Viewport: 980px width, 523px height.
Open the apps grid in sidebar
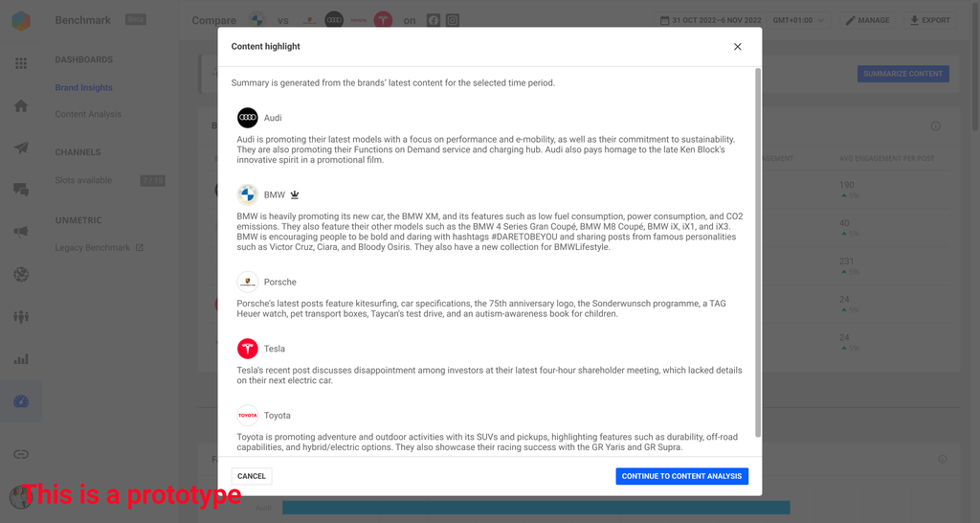(20, 63)
